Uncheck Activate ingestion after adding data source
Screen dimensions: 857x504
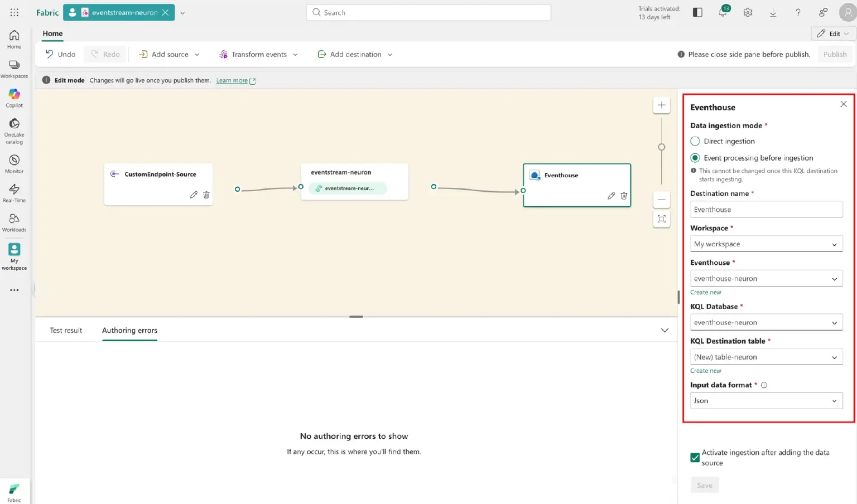point(695,458)
